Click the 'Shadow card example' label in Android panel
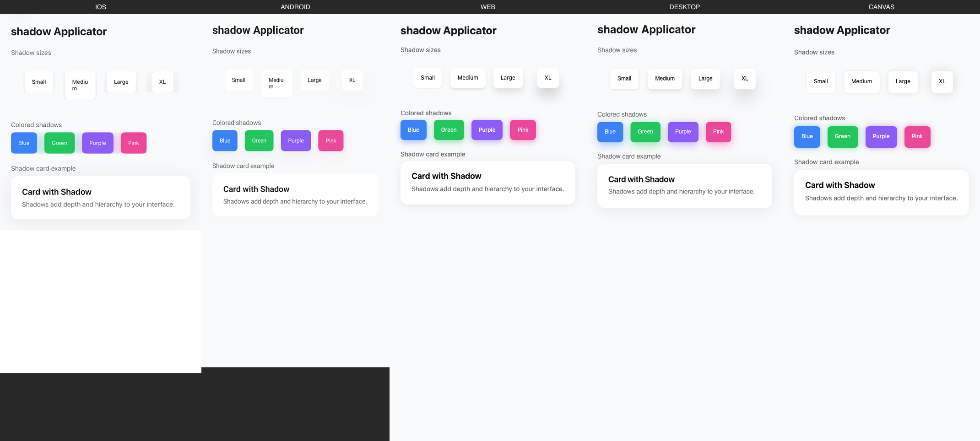Screen dimensions: 980x441 (243, 166)
